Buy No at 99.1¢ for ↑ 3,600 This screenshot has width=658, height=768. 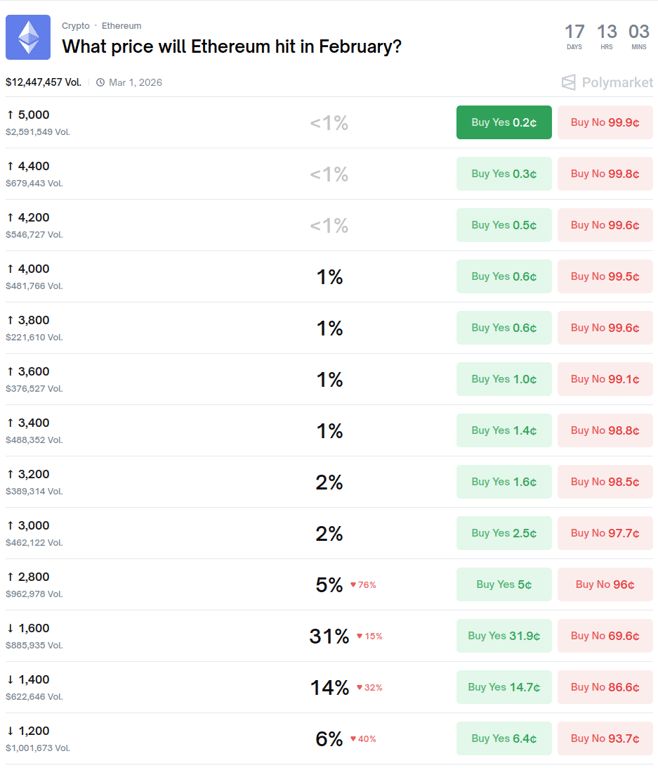click(604, 379)
